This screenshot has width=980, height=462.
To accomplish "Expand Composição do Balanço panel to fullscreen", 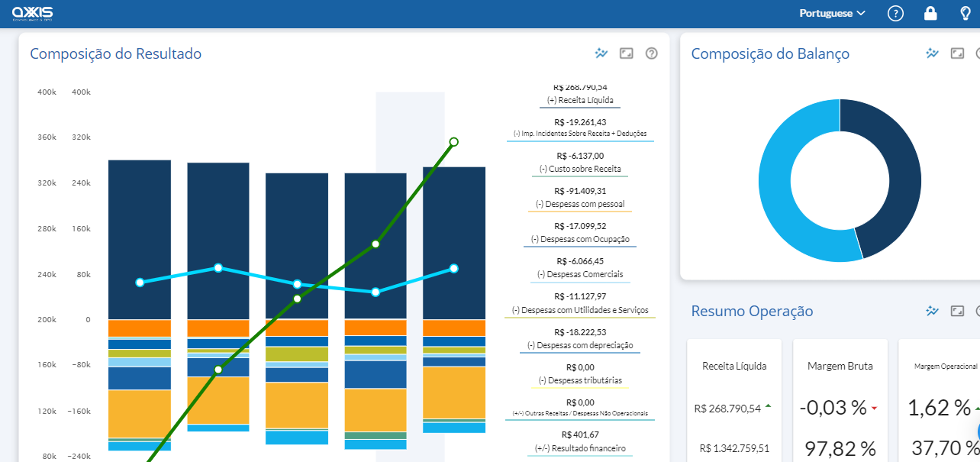I will click(957, 53).
